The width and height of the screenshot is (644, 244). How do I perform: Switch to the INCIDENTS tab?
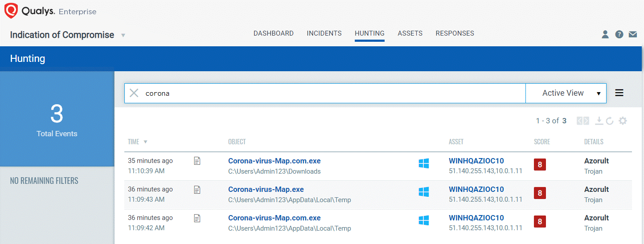324,33
